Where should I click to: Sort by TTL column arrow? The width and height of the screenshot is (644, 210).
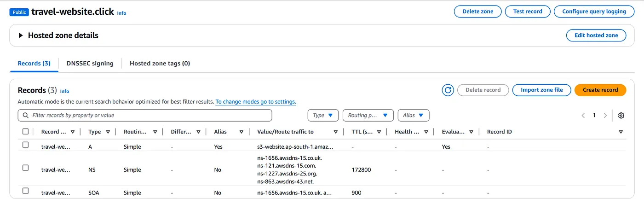(x=379, y=132)
